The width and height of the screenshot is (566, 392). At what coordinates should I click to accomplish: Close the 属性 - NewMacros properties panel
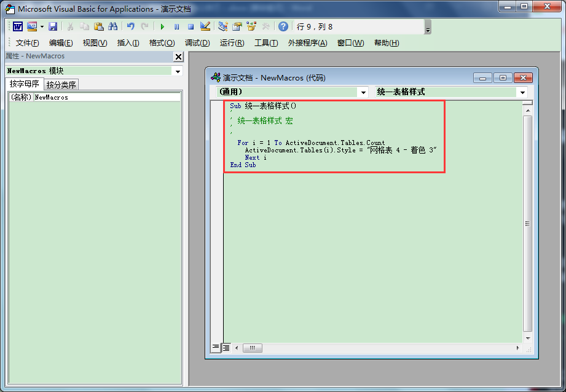(x=178, y=57)
